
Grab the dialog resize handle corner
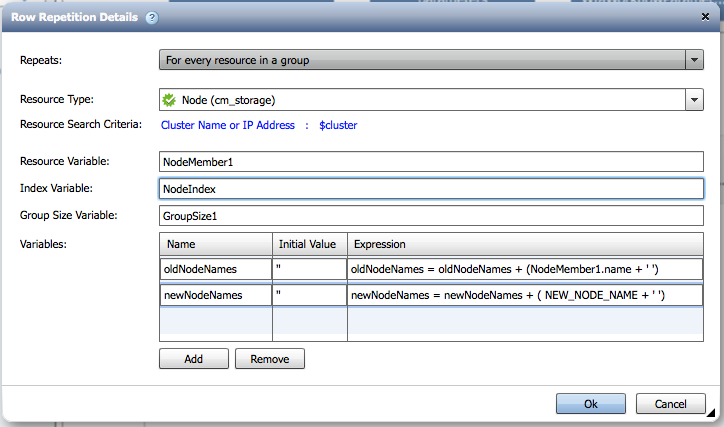pyautogui.click(x=711, y=412)
